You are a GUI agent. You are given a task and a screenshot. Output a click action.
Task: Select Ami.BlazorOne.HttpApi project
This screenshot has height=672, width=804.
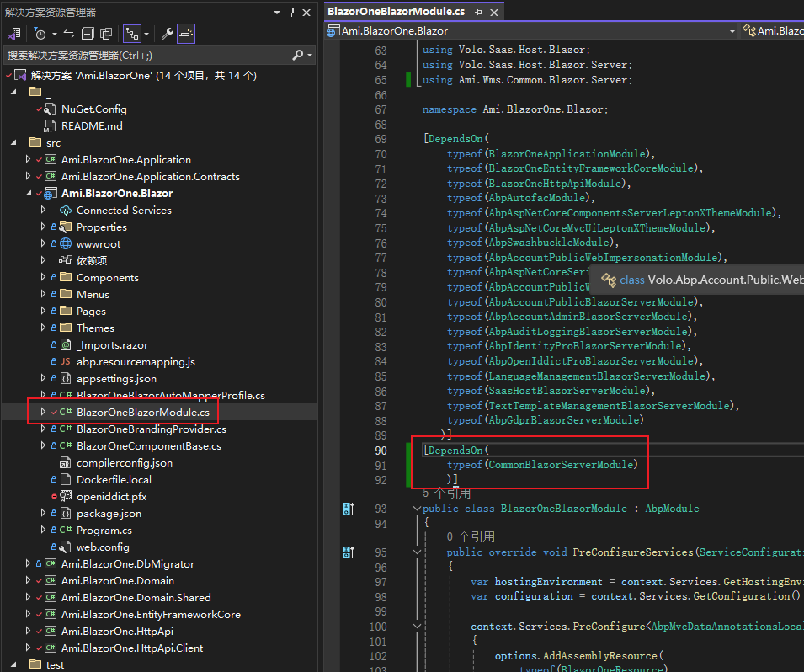[x=117, y=632]
